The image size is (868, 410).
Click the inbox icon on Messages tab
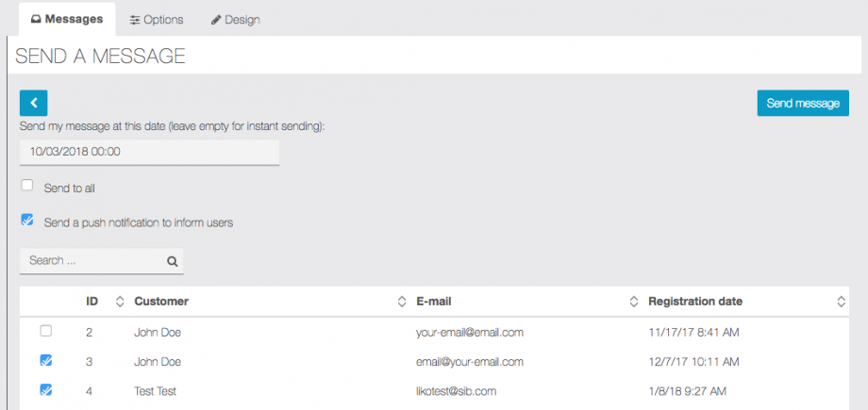36,20
